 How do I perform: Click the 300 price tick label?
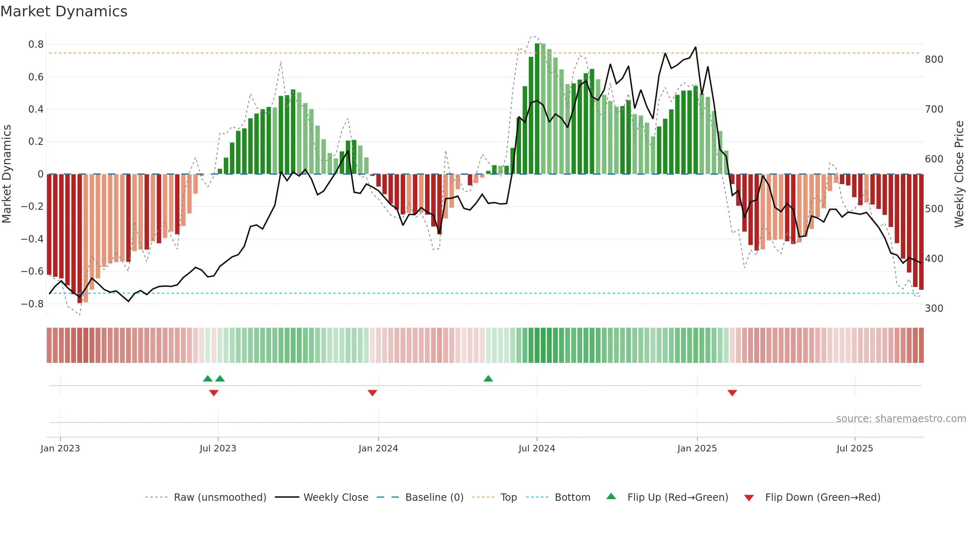tap(934, 309)
